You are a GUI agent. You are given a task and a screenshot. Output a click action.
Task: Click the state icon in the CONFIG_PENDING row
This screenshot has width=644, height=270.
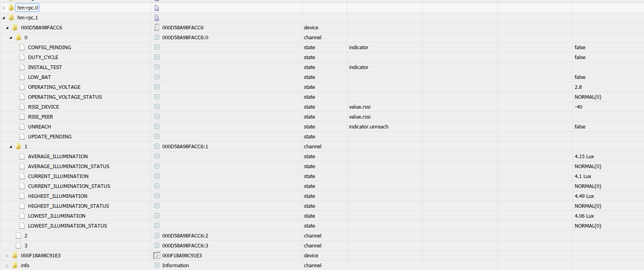point(157,47)
